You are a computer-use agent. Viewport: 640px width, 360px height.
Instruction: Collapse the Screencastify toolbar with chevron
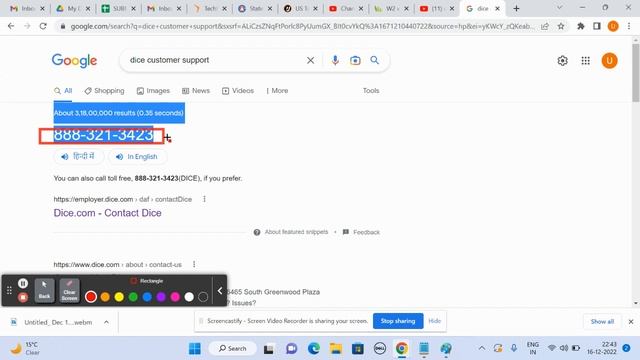pyautogui.click(x=220, y=291)
